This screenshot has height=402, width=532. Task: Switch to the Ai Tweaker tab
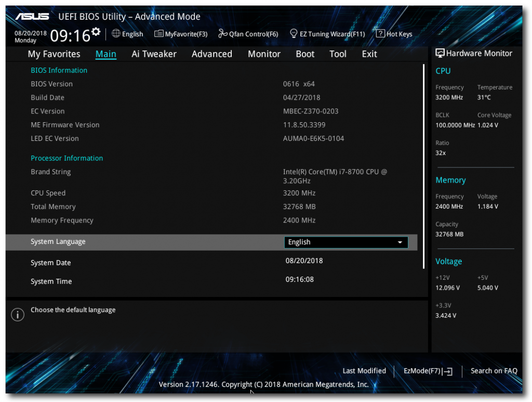(154, 54)
